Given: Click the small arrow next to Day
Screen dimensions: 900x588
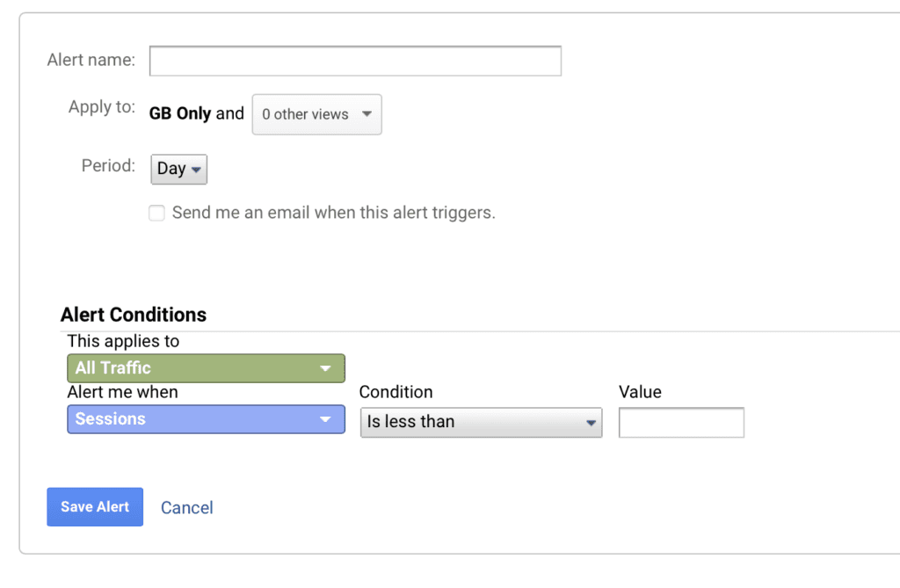Looking at the screenshot, I should [x=195, y=169].
